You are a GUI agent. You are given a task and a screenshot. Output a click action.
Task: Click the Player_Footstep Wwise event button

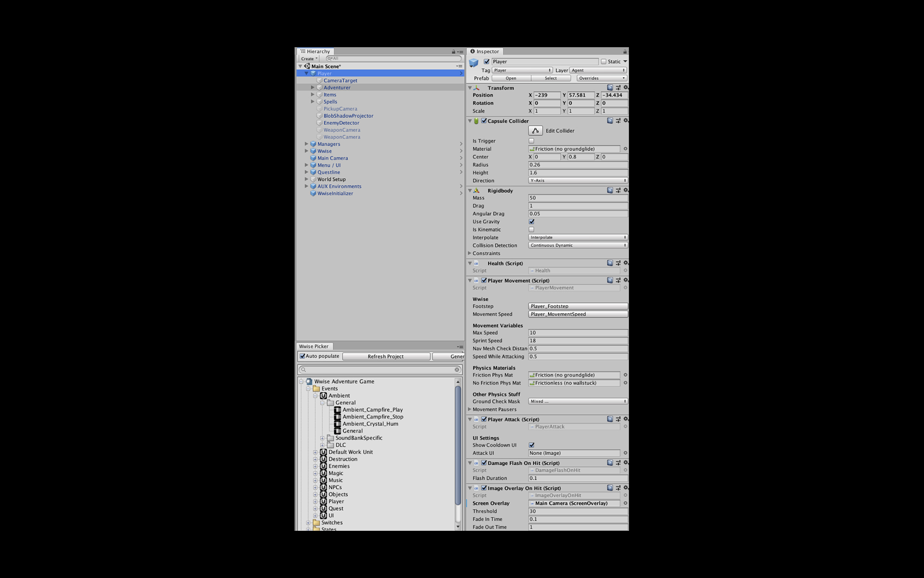(578, 306)
